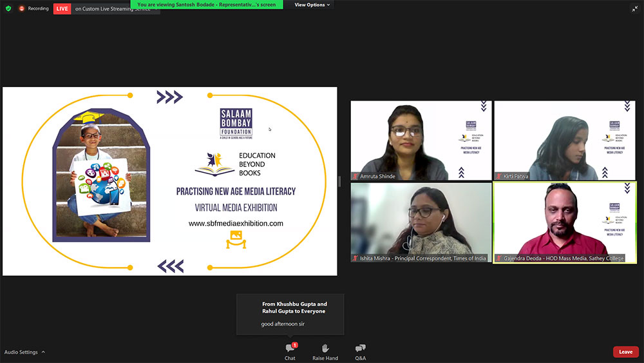Expand the Audio Settings caret
The image size is (644, 363).
43,352
